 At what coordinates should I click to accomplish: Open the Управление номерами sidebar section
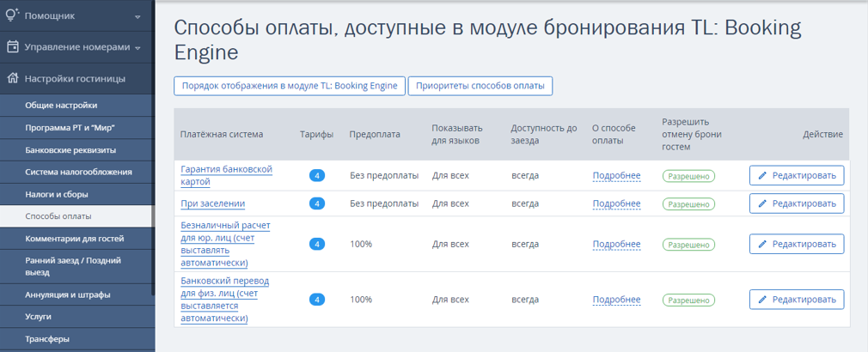click(76, 47)
